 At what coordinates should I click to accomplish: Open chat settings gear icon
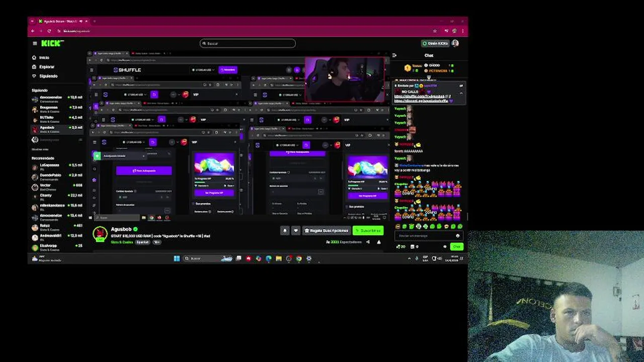pos(445,247)
